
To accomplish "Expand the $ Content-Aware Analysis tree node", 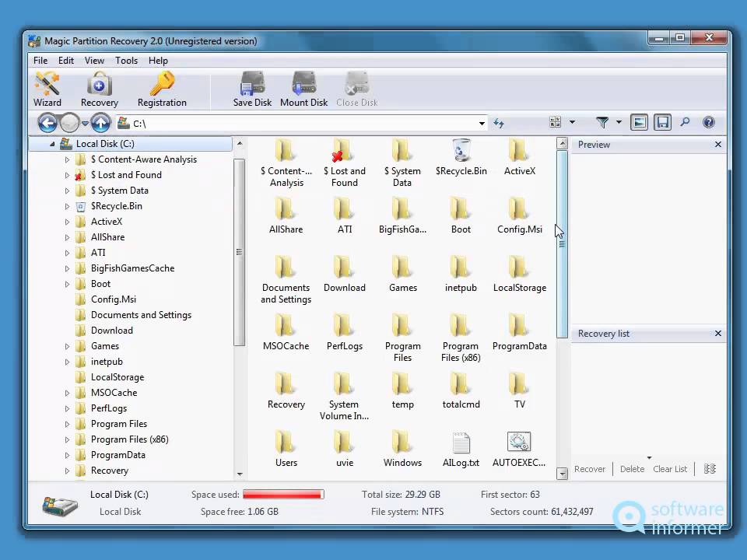I will [x=67, y=159].
